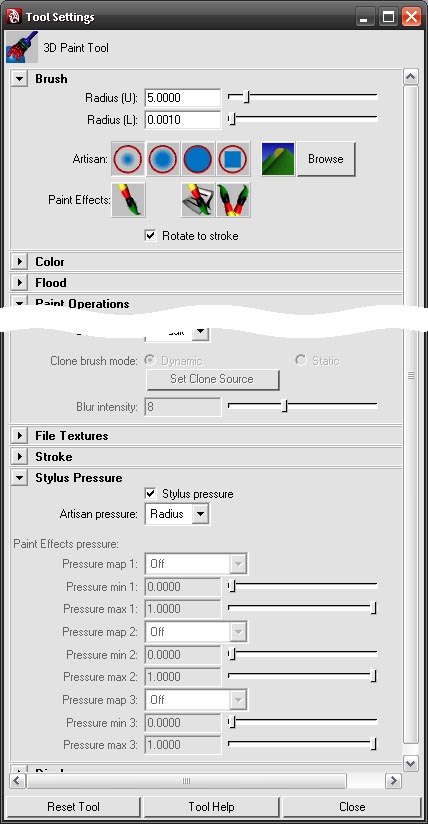
Task: Select the Paint Effects paint brush icon
Action: tap(128, 200)
